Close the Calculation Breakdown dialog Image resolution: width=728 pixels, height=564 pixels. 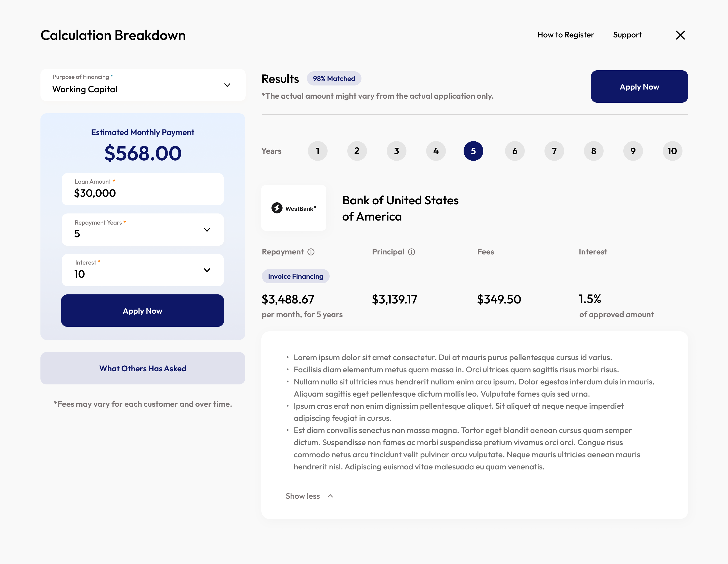[x=680, y=35]
